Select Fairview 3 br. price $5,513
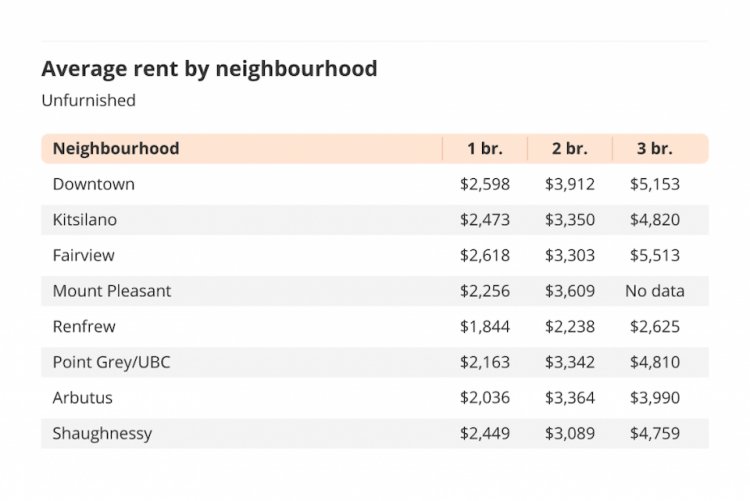750x501 pixels. pyautogui.click(x=655, y=256)
